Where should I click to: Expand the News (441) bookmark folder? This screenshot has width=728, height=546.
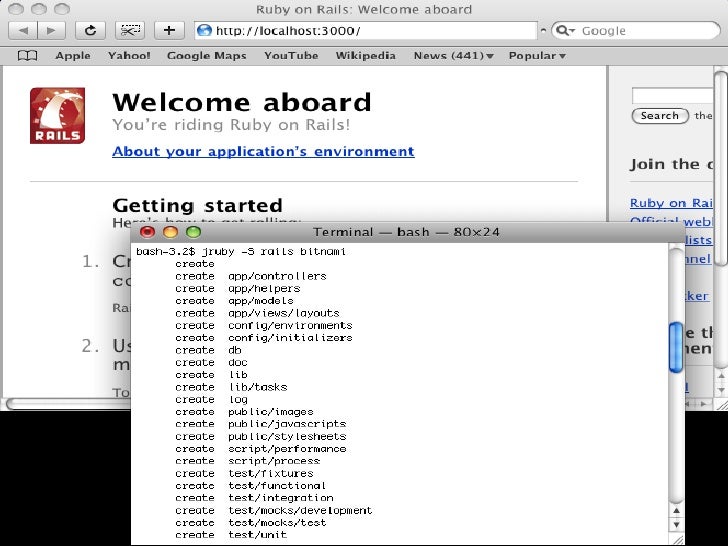pos(454,56)
